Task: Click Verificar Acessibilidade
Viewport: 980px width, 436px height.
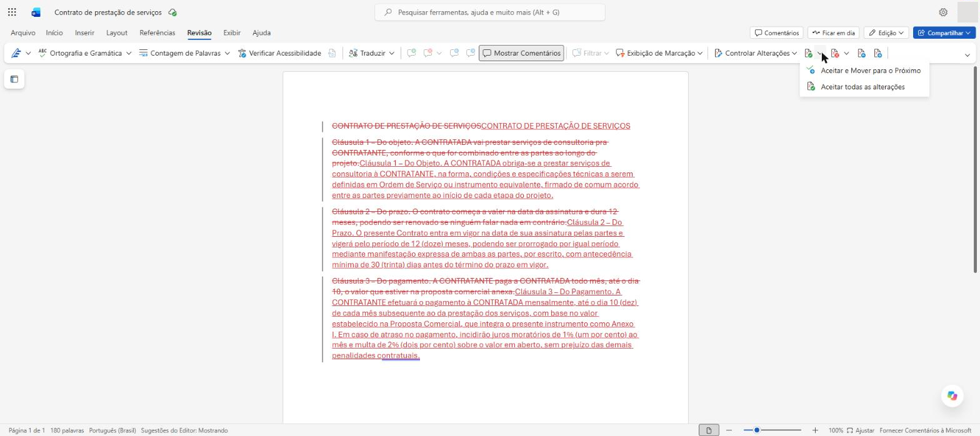Action: point(279,53)
